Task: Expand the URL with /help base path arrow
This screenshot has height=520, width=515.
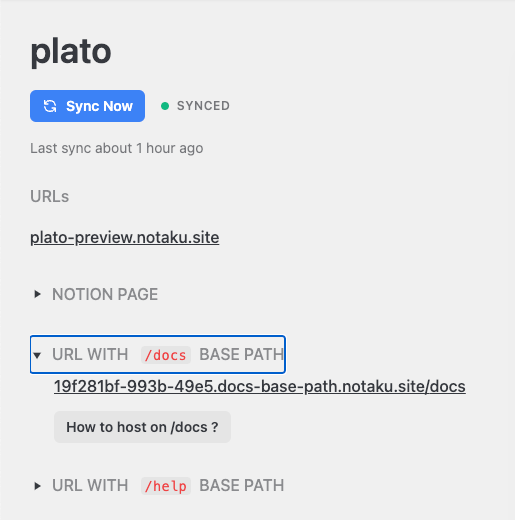Action: pos(37,486)
